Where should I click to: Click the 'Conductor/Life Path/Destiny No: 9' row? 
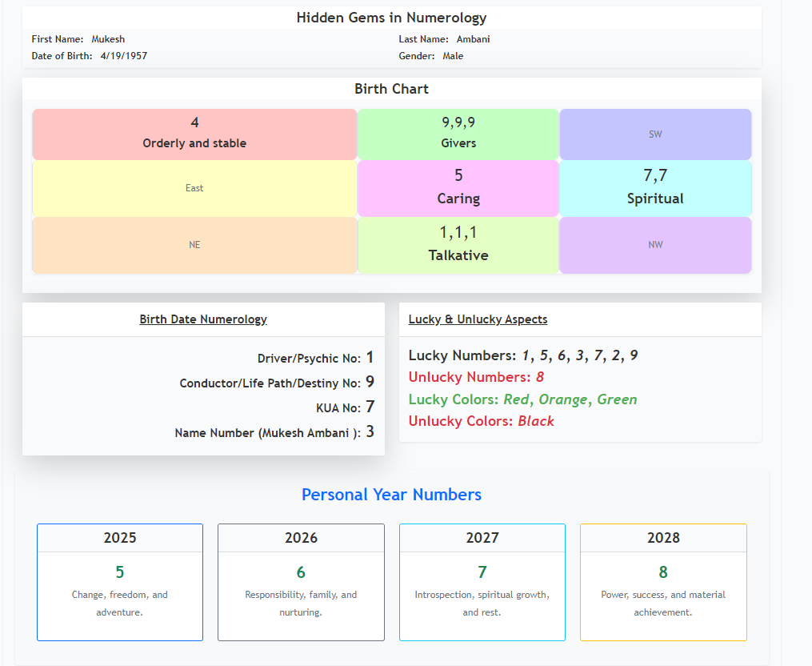[x=277, y=383]
